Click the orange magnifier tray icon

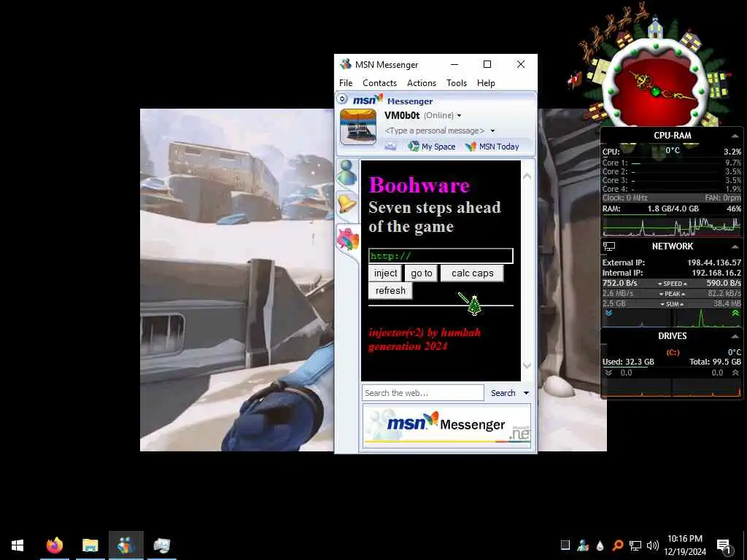(617, 545)
